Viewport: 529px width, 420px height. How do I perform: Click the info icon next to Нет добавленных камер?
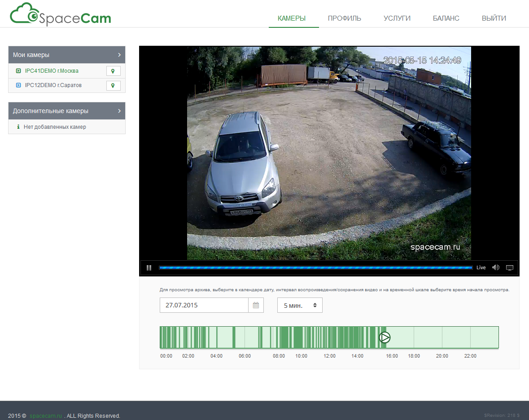18,127
